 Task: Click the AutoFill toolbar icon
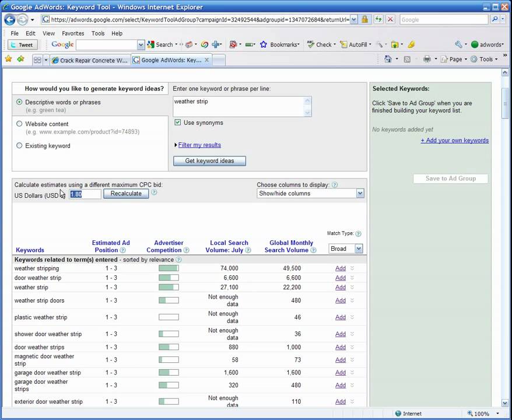point(343,44)
